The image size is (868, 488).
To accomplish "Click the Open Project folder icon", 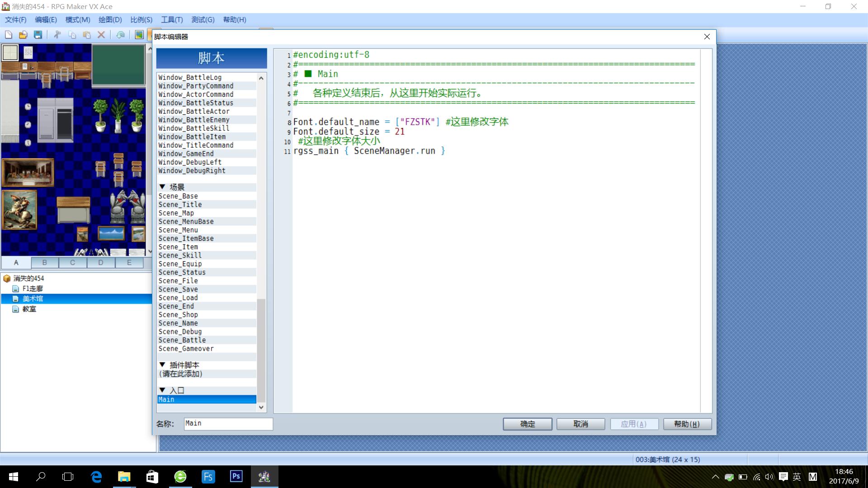I will pyautogui.click(x=23, y=35).
